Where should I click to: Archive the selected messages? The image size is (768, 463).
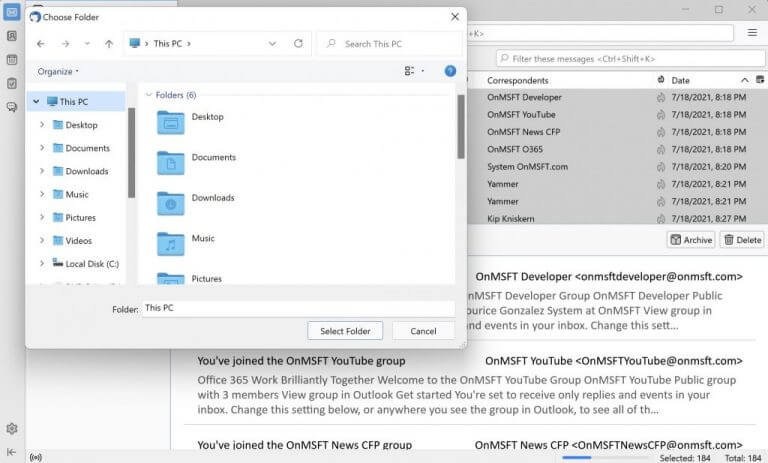click(x=691, y=240)
